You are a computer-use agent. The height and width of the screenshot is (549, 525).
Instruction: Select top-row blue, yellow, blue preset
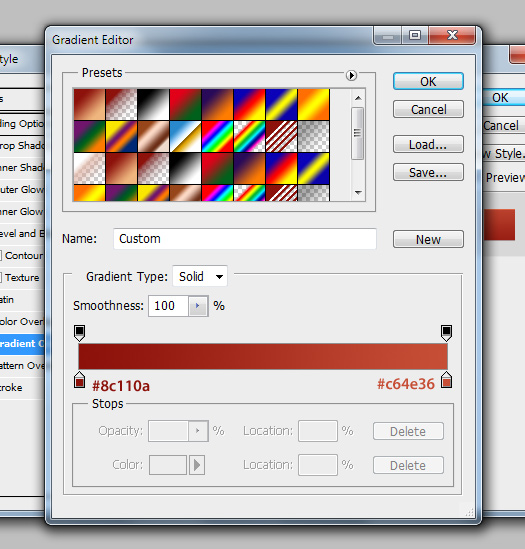pyautogui.click(x=281, y=104)
